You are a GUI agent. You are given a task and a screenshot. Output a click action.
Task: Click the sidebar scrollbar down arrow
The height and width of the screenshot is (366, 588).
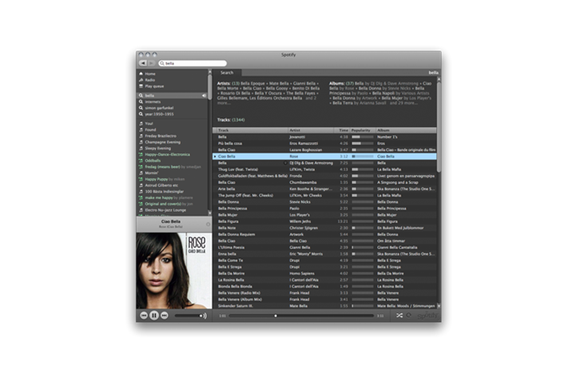coord(209,213)
